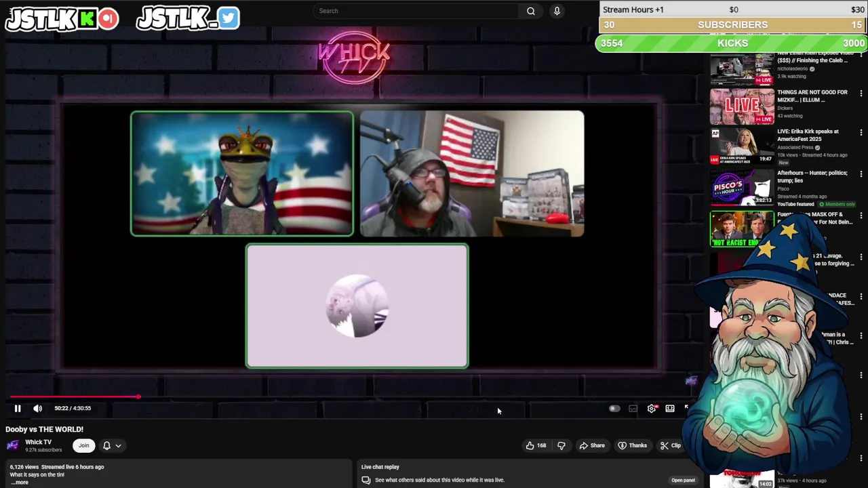Click 'Afterhours -- Hunter; politics; trump; lies' title

click(x=812, y=177)
